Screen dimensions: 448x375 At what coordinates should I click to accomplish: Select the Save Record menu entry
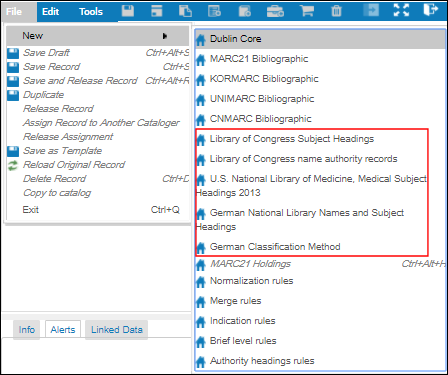[x=98, y=67]
